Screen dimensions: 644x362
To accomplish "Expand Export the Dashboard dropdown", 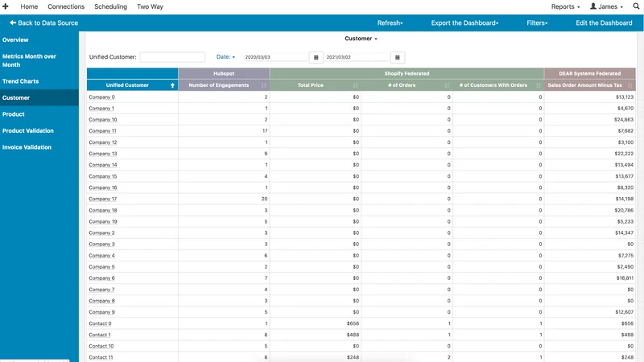I will (464, 23).
